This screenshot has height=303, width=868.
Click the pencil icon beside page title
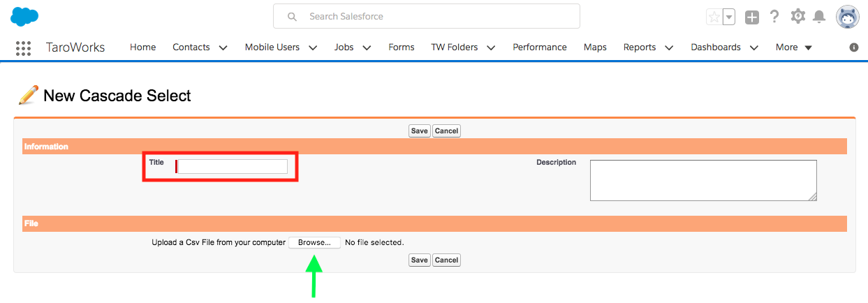[x=28, y=95]
